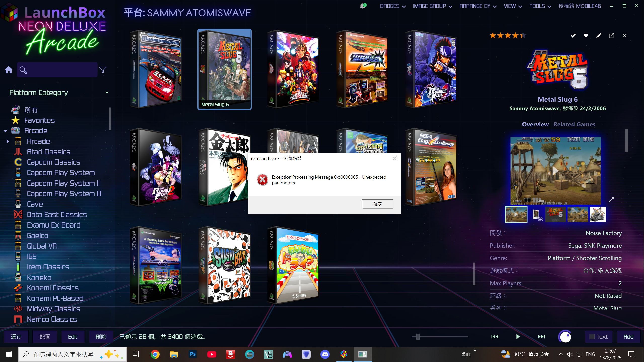Open the filter funnel icon
This screenshot has height=362, width=644.
pos(103,70)
